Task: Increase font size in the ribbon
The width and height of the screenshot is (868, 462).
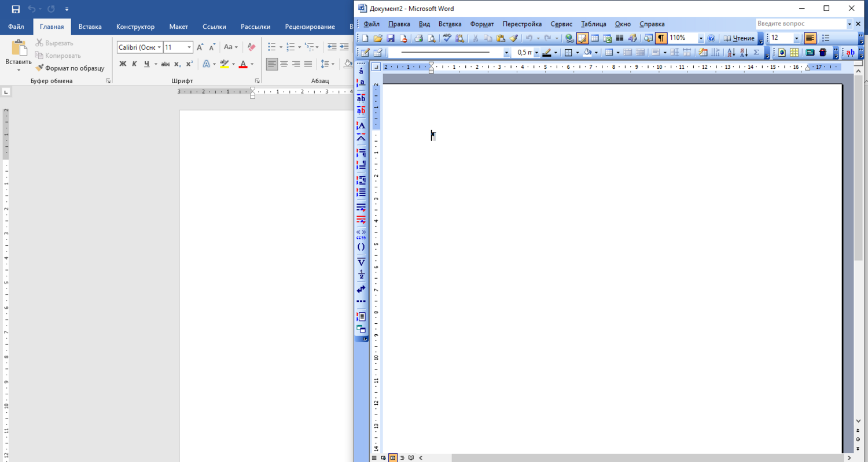Action: click(200, 47)
